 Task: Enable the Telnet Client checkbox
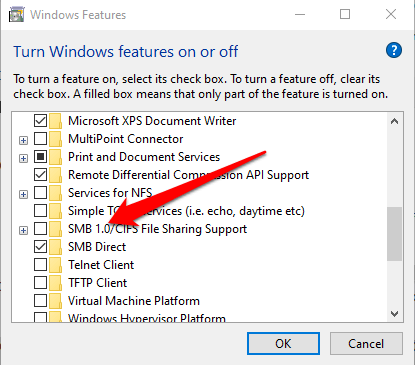[40, 265]
